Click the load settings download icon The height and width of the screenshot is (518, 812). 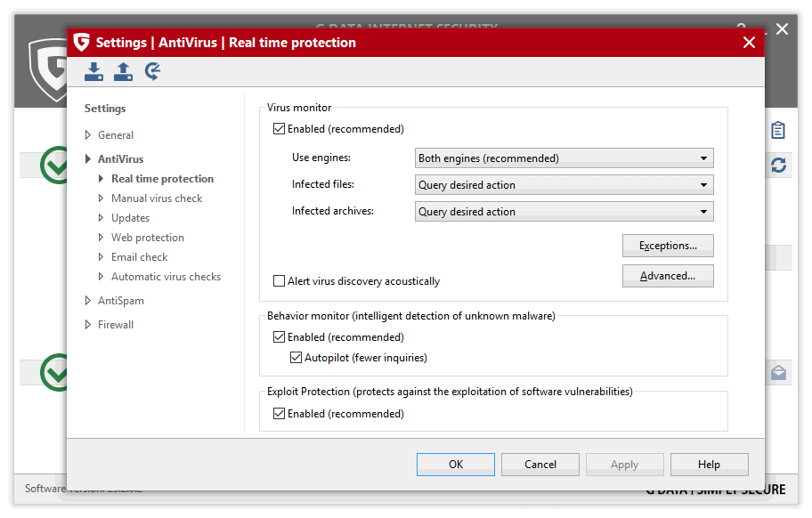click(93, 72)
